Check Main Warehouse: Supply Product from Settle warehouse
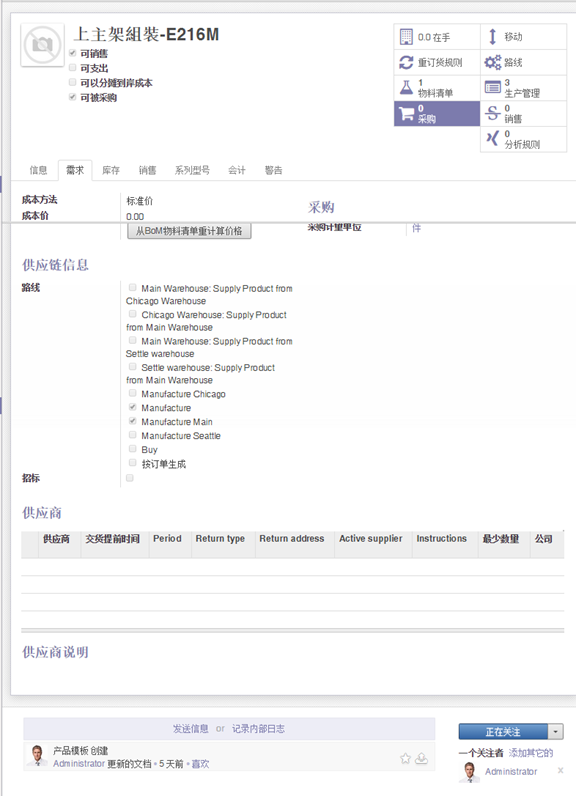 pyautogui.click(x=132, y=340)
